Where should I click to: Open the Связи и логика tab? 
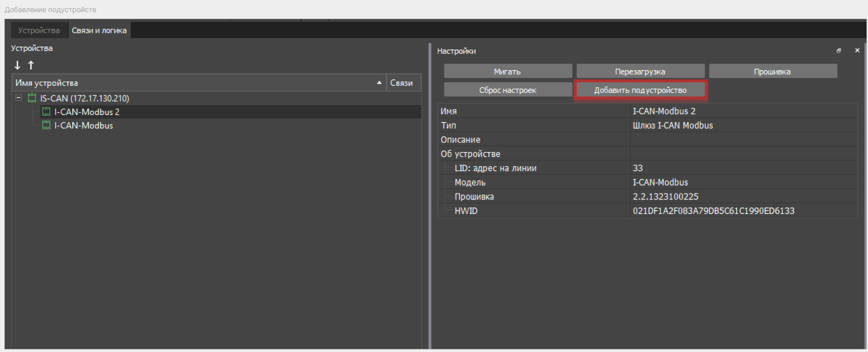click(99, 30)
